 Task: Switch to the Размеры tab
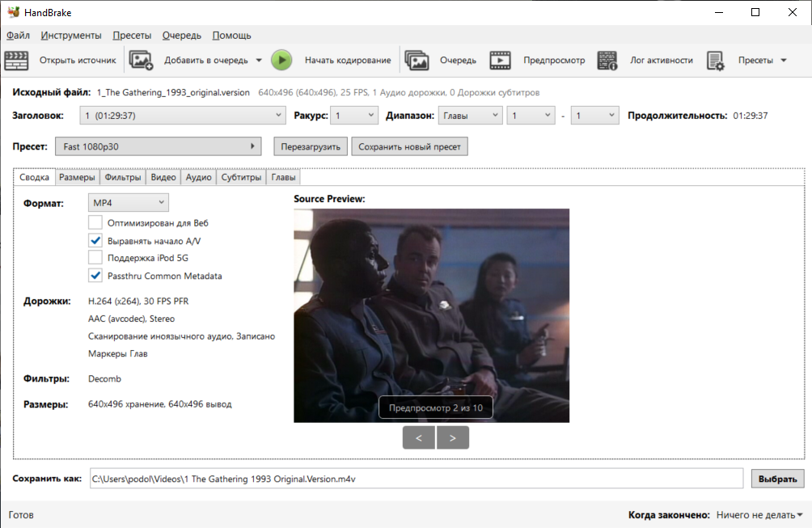coord(77,177)
